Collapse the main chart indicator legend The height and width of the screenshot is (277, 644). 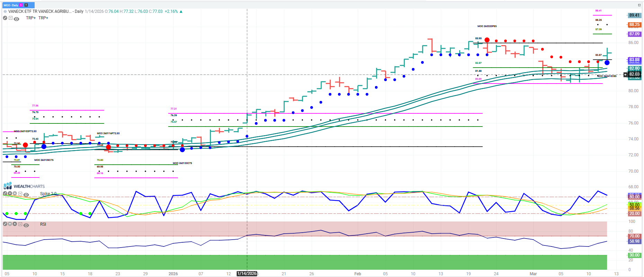tap(10, 18)
